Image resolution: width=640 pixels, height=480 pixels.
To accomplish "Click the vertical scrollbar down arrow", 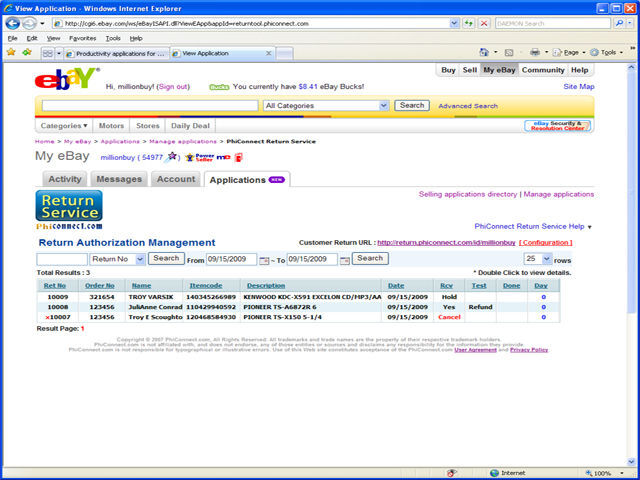I will point(631,461).
